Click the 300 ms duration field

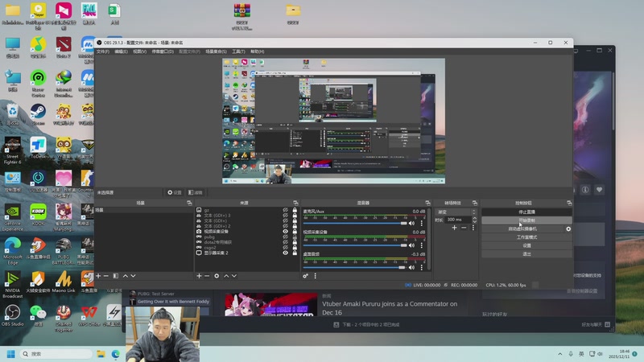(x=458, y=220)
